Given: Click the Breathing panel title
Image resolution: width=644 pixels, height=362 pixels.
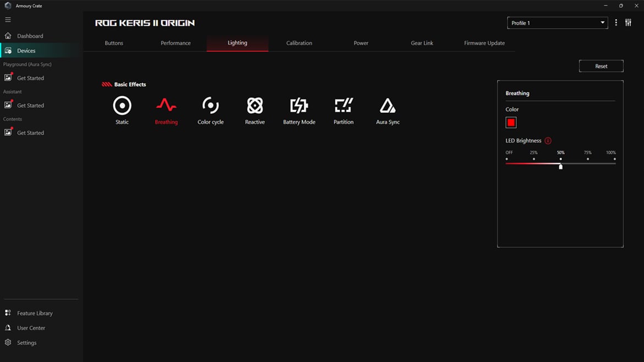Looking at the screenshot, I should point(517,93).
